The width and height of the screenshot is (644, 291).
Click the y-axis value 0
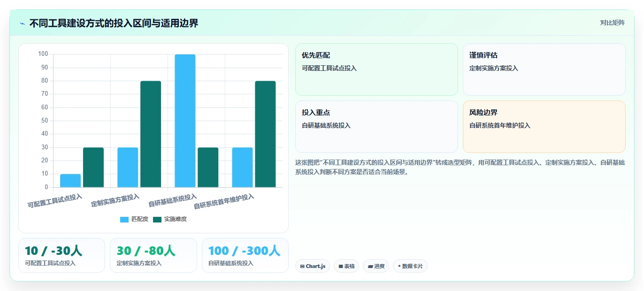tap(46, 187)
